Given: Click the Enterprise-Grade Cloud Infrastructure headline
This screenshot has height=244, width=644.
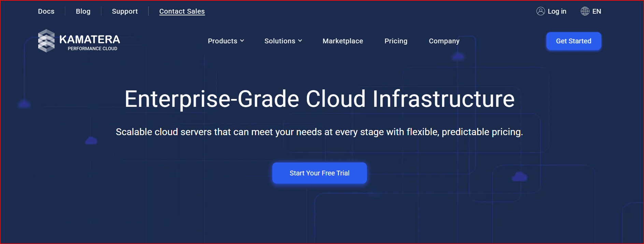Looking at the screenshot, I should [x=319, y=99].
